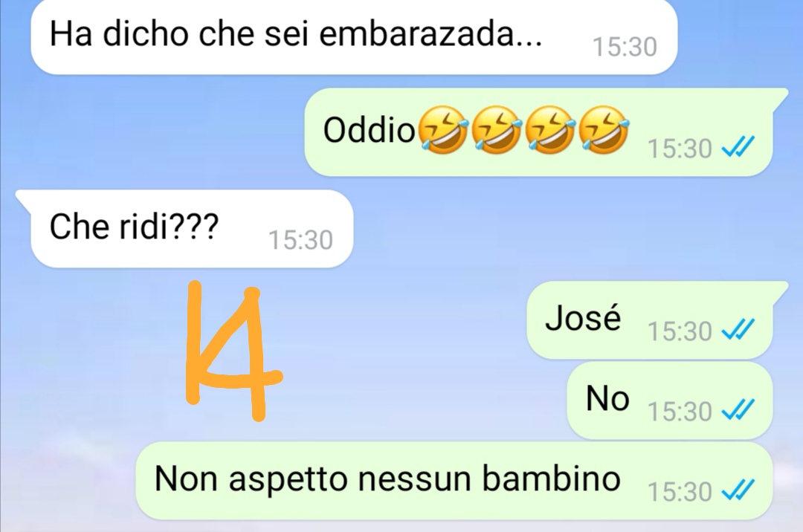The width and height of the screenshot is (803, 532).
Task: Tap the third rolling-laughing emoji
Action: point(550,130)
